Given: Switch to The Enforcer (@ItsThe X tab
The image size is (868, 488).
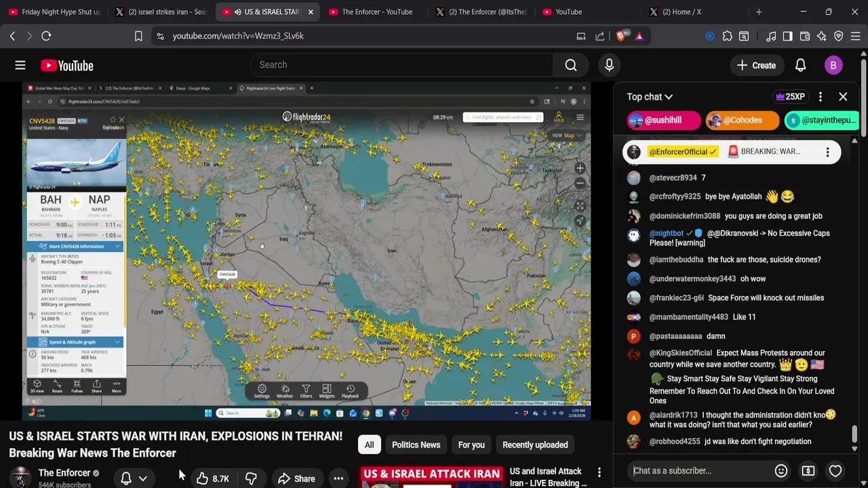Looking at the screenshot, I should coord(483,12).
